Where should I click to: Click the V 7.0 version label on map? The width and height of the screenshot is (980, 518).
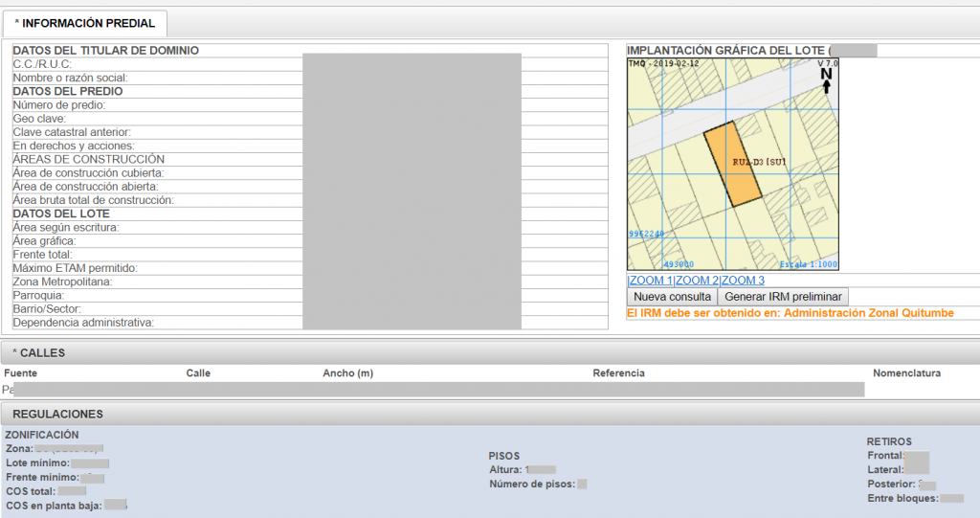pos(827,64)
